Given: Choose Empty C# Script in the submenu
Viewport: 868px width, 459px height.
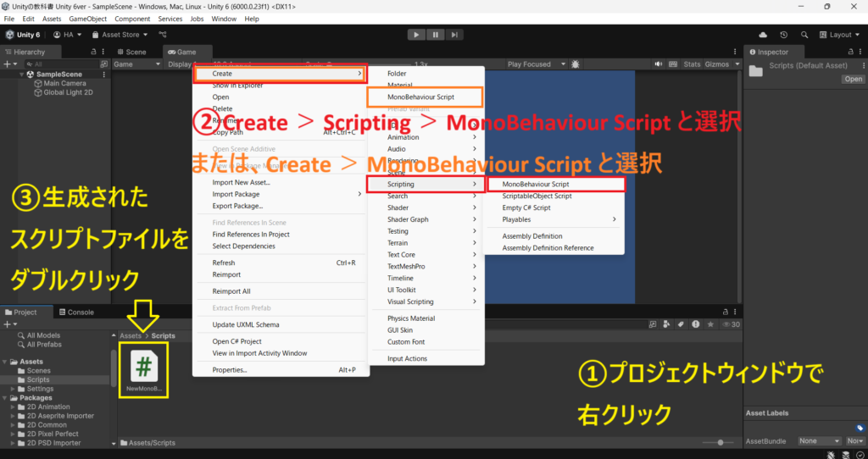Looking at the screenshot, I should [554, 207].
